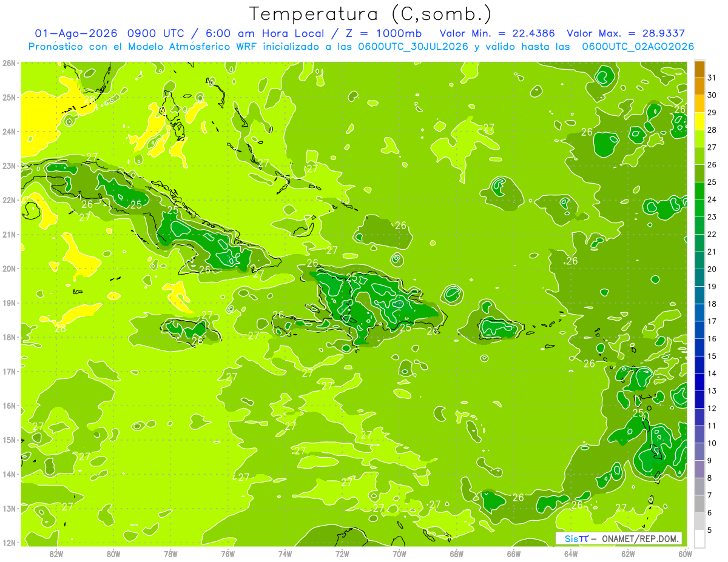Viewport: 728px width, 562px height.
Task: Click color scale value 17
Action: pyautogui.click(x=712, y=321)
